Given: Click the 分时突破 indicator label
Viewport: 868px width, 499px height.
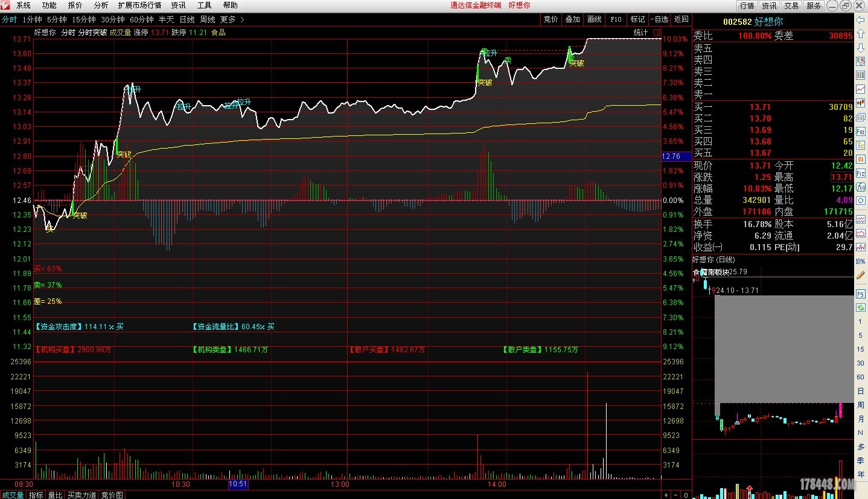Looking at the screenshot, I should click(92, 33).
